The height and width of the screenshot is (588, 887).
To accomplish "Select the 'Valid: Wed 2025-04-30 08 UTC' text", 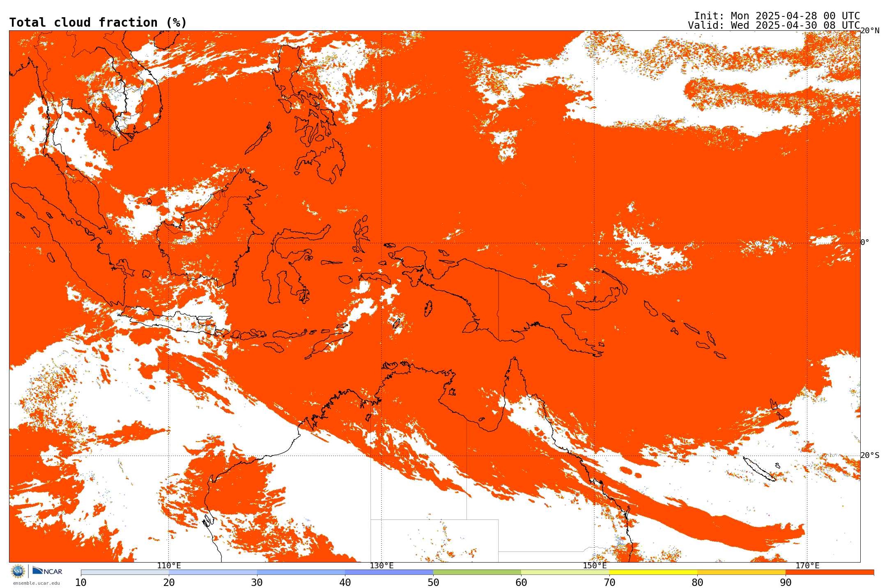I will (774, 25).
